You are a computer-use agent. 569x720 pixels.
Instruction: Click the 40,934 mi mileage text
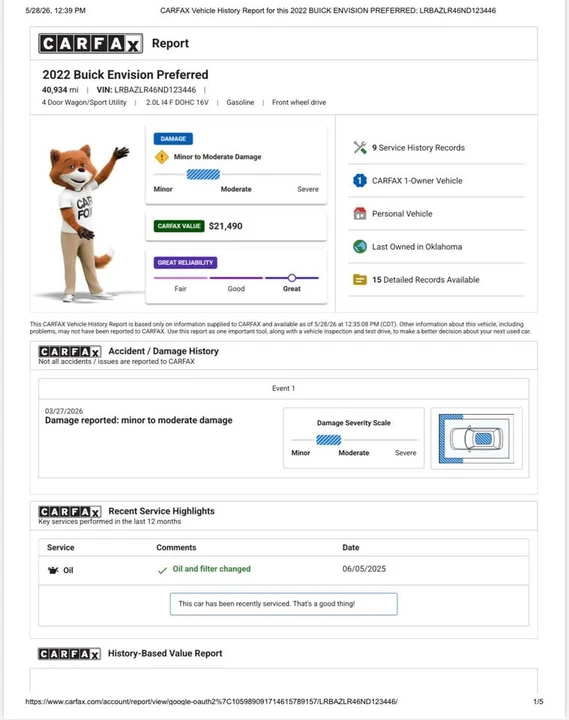[60, 90]
